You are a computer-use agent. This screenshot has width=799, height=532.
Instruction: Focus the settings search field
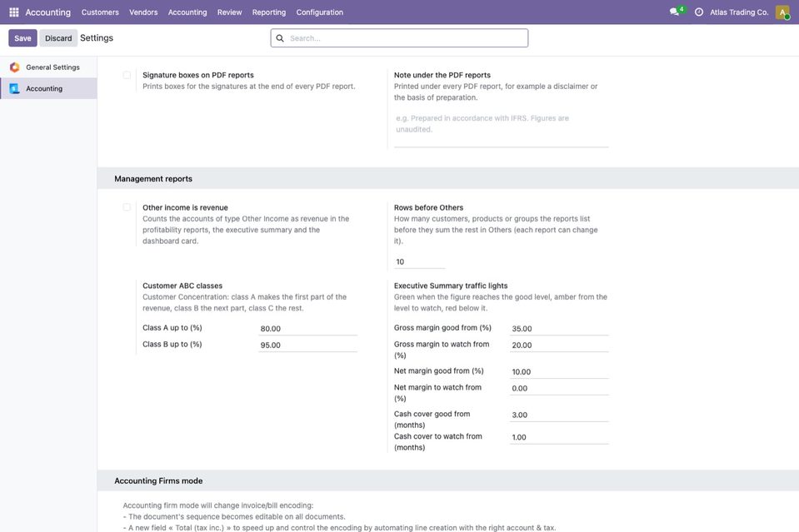tap(400, 38)
